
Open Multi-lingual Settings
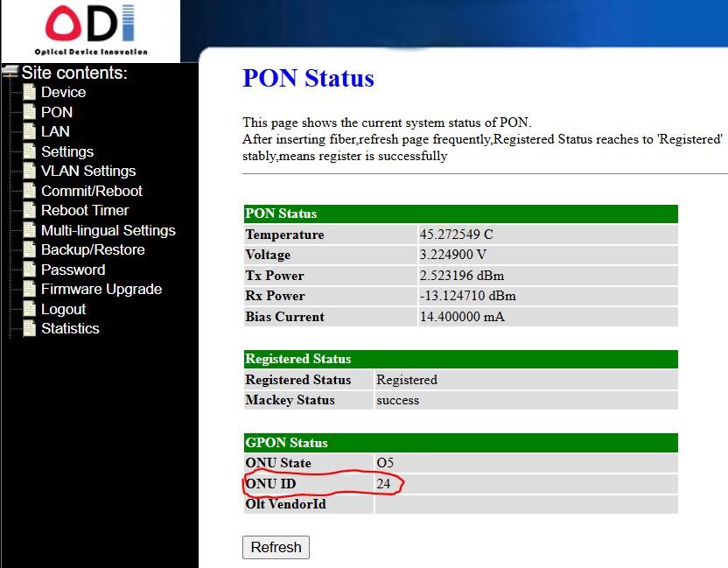[108, 230]
